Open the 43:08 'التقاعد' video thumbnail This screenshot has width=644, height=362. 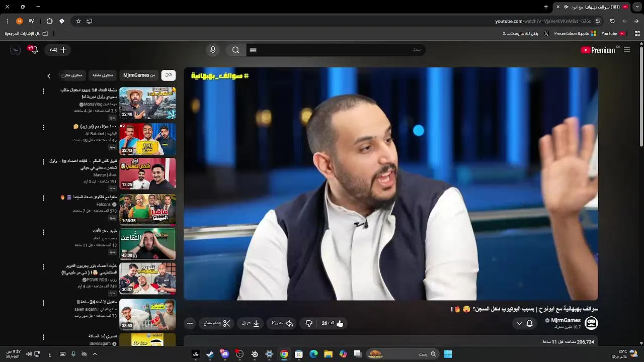[x=147, y=244]
